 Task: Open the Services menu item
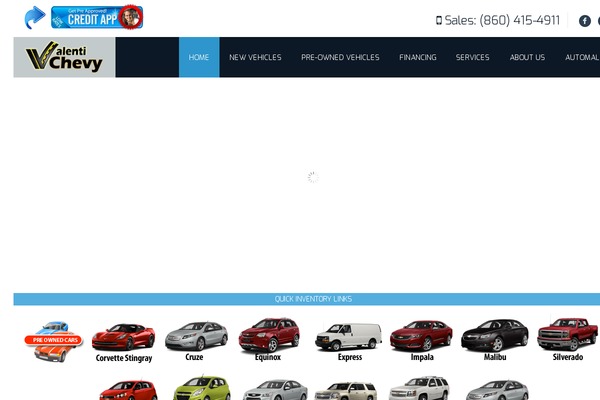click(473, 57)
